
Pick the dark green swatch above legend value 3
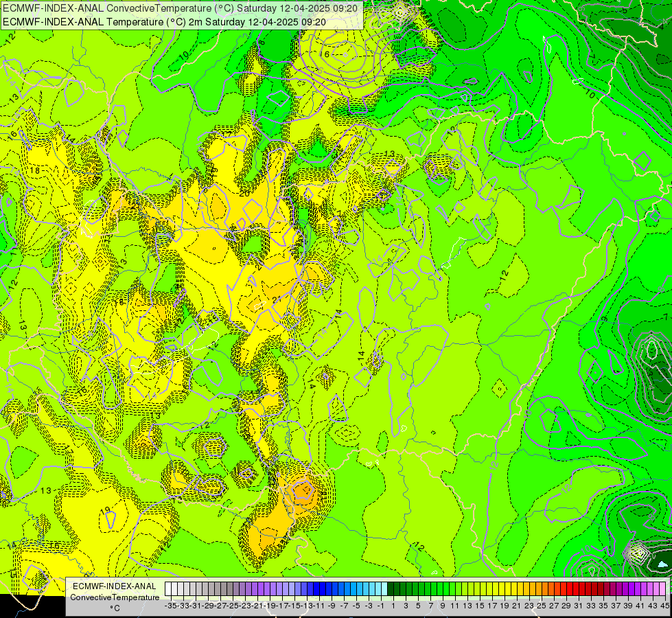coord(403,588)
